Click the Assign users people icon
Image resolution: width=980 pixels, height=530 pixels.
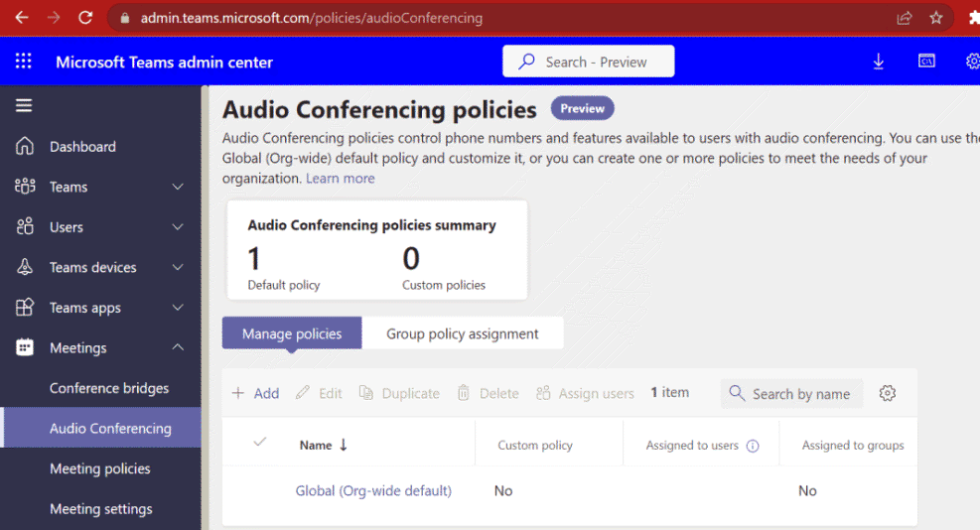(543, 392)
